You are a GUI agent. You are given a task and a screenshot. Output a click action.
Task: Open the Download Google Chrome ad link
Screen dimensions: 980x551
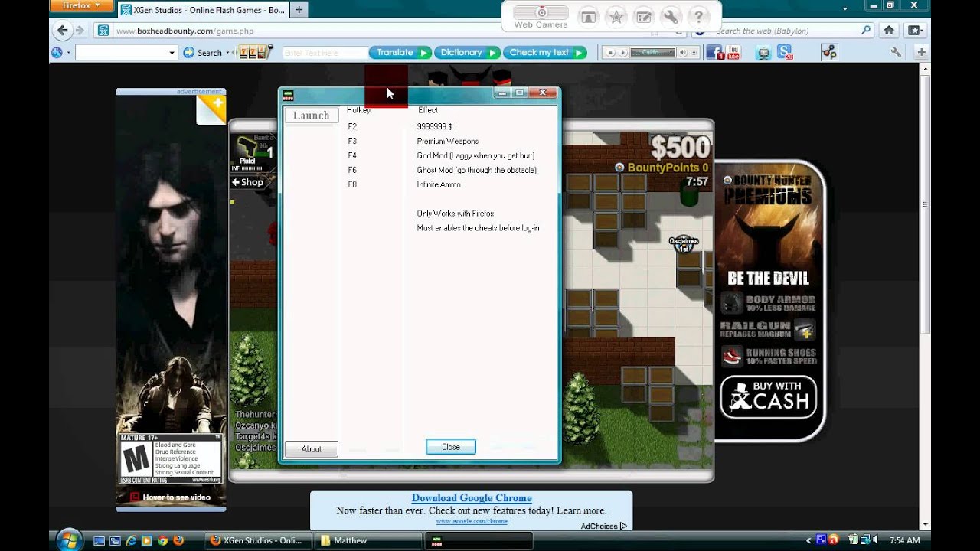click(x=472, y=498)
